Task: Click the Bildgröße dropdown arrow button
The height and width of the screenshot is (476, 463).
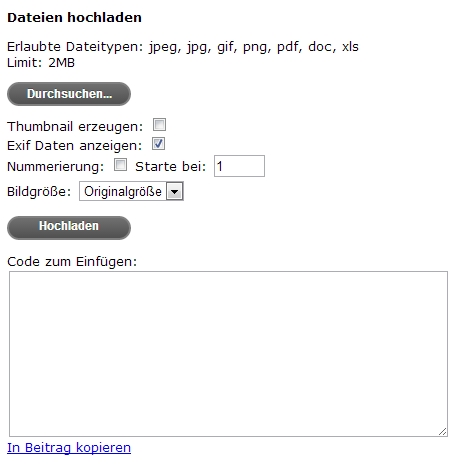Action: coord(175,191)
